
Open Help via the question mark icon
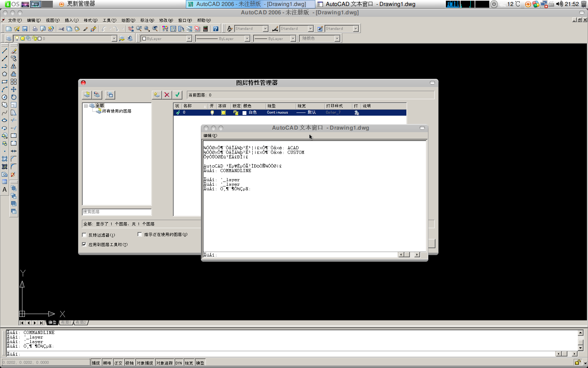216,29
